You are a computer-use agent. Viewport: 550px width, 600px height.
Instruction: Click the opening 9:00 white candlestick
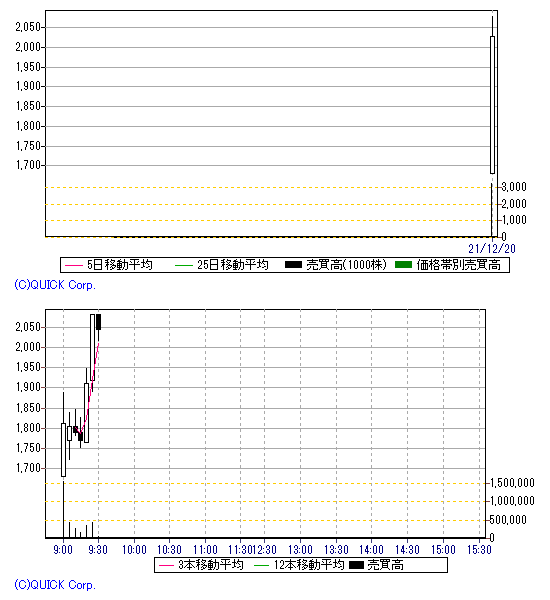(x=64, y=450)
